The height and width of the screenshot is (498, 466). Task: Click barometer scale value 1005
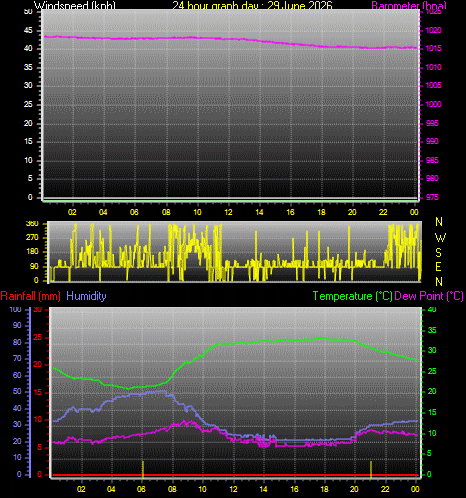[433, 85]
